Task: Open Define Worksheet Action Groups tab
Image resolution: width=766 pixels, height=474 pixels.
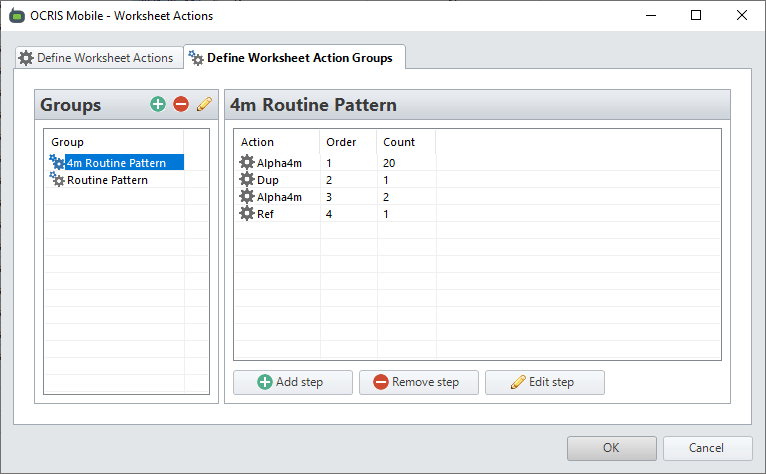Action: tap(295, 58)
